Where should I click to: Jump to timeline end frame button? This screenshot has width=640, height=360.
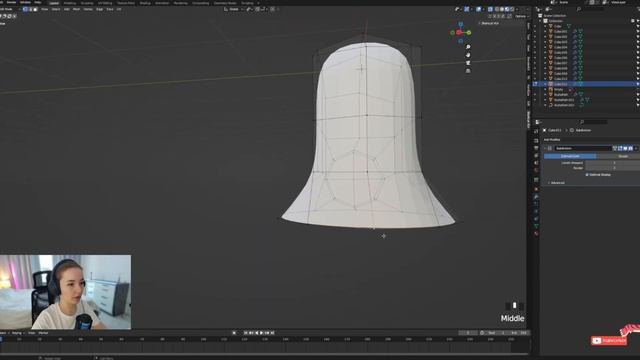272,333
